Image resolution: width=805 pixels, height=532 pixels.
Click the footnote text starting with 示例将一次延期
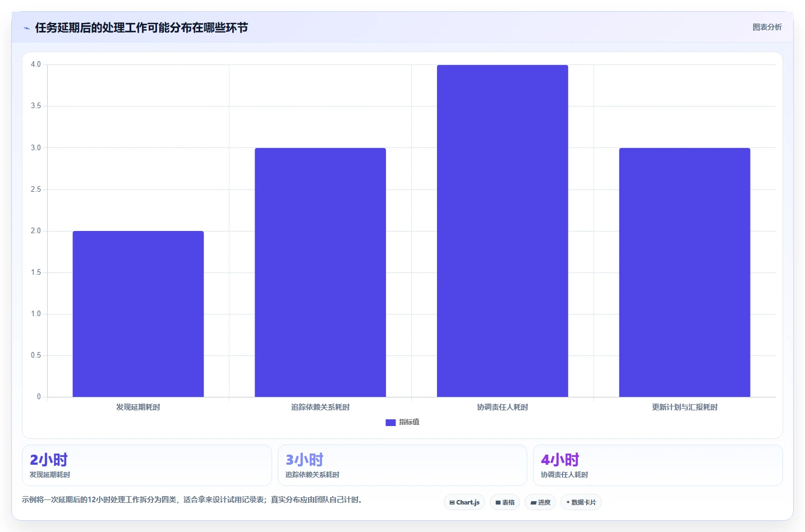point(193,499)
